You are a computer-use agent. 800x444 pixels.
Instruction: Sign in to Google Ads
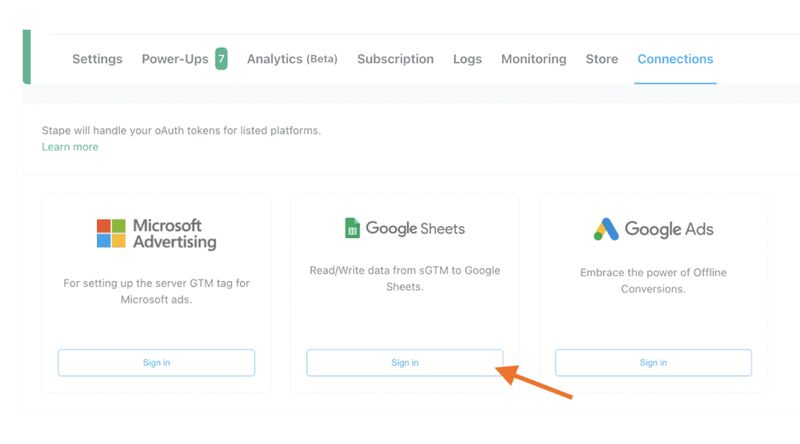click(x=653, y=363)
